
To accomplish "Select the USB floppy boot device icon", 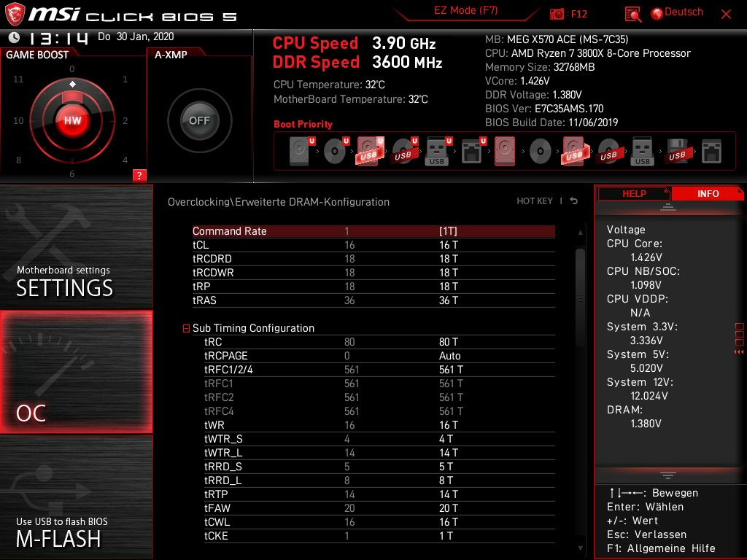I will 677,151.
